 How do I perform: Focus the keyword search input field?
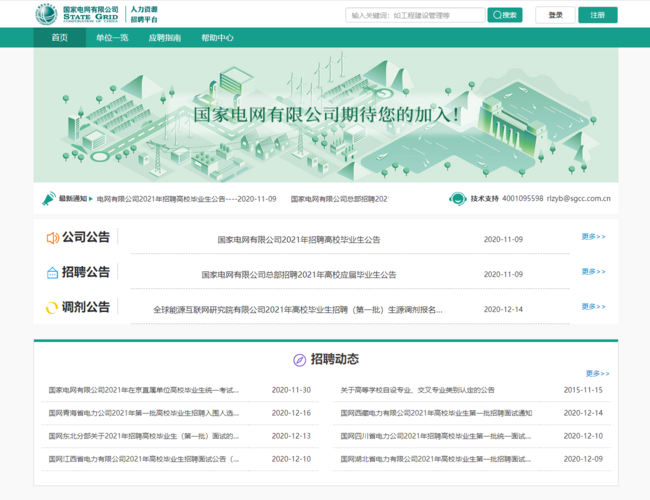point(415,15)
